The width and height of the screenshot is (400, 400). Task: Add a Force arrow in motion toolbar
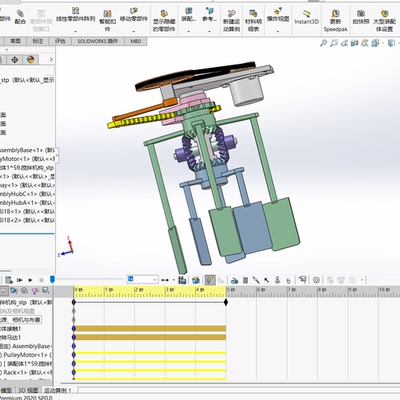(x=266, y=280)
